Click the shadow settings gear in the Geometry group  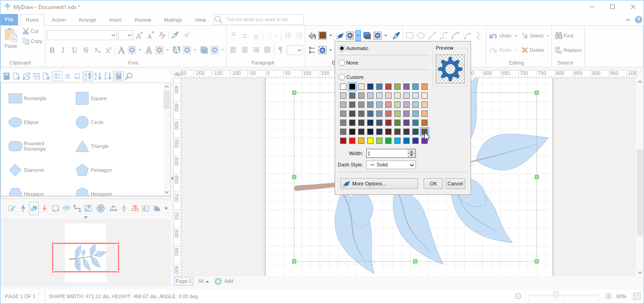click(x=378, y=36)
